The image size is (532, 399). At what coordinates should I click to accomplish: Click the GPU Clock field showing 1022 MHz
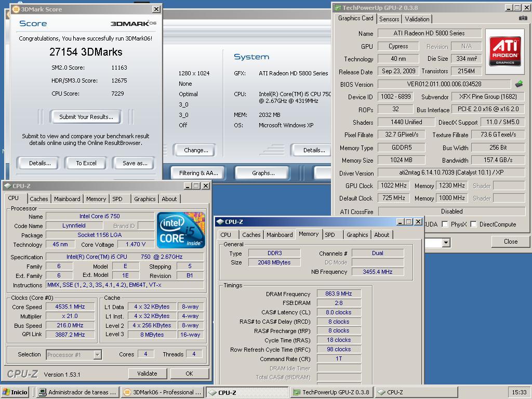click(x=393, y=185)
